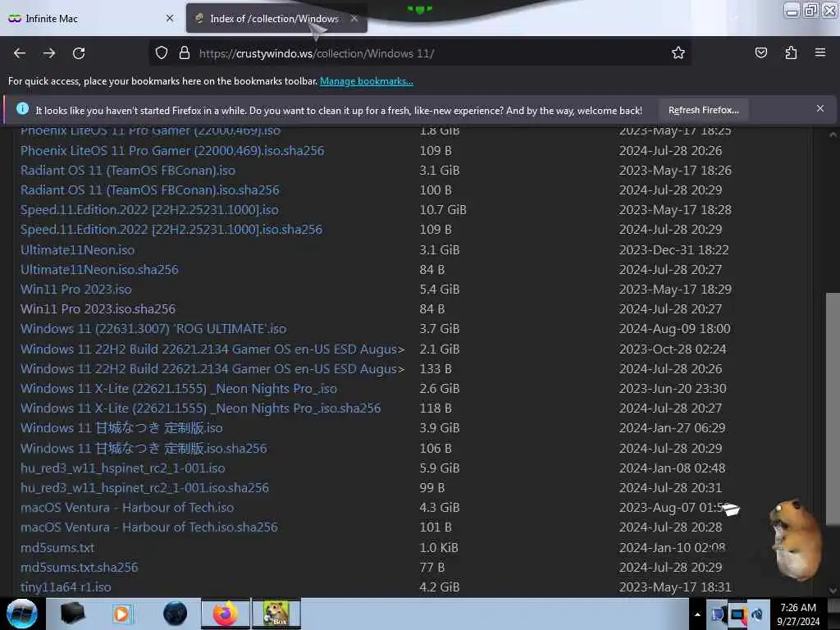Image resolution: width=840 pixels, height=630 pixels.
Task: Launch the media player taskbar icon
Action: pyautogui.click(x=121, y=614)
